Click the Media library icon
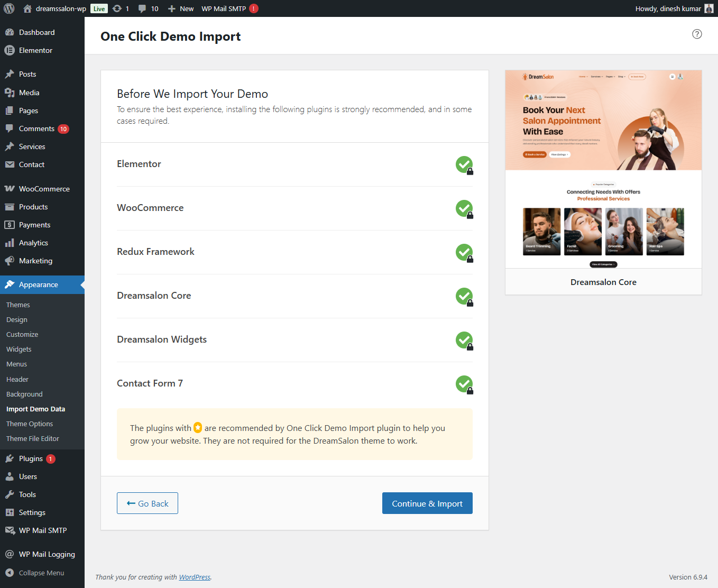This screenshot has width=718, height=588. tap(10, 93)
